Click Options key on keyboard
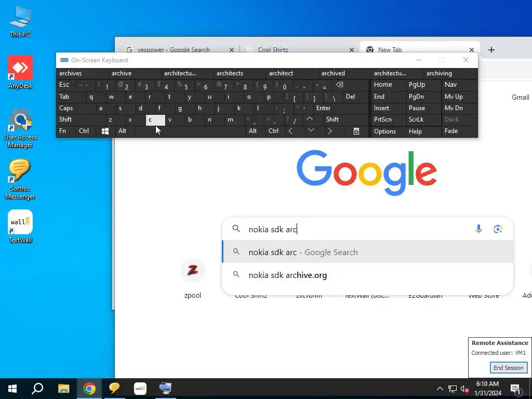 388,131
